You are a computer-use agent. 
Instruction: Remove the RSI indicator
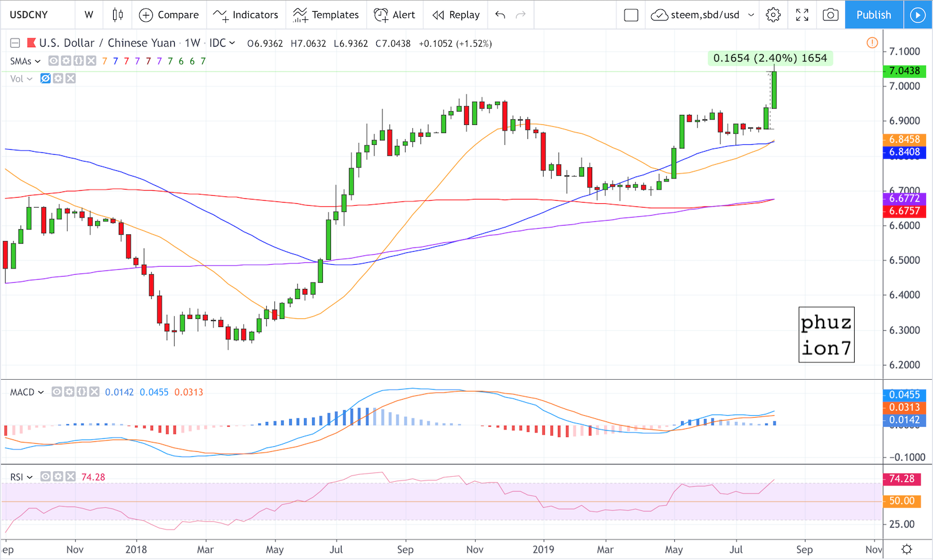tap(70, 477)
